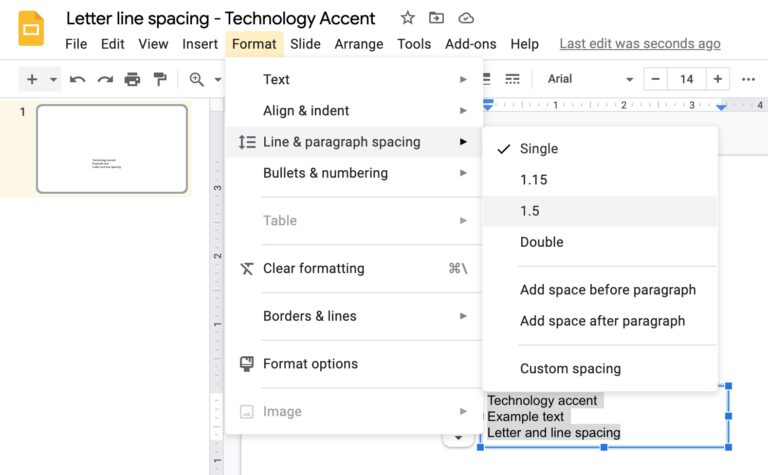Click the new slide plus button
Screen dimensions: 768x475
[32, 79]
